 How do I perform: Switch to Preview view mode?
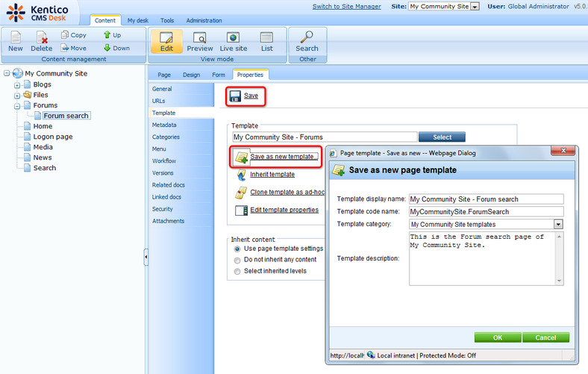(x=200, y=41)
